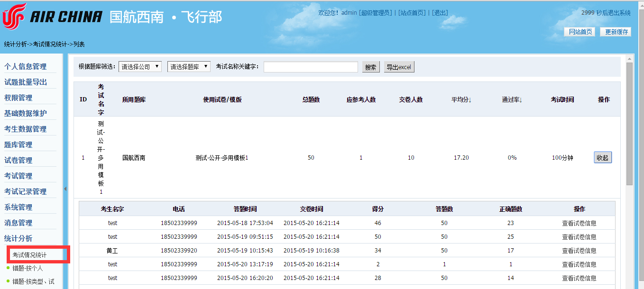The image size is (644, 289).
Task: Click the 导出excel button
Action: (x=399, y=67)
